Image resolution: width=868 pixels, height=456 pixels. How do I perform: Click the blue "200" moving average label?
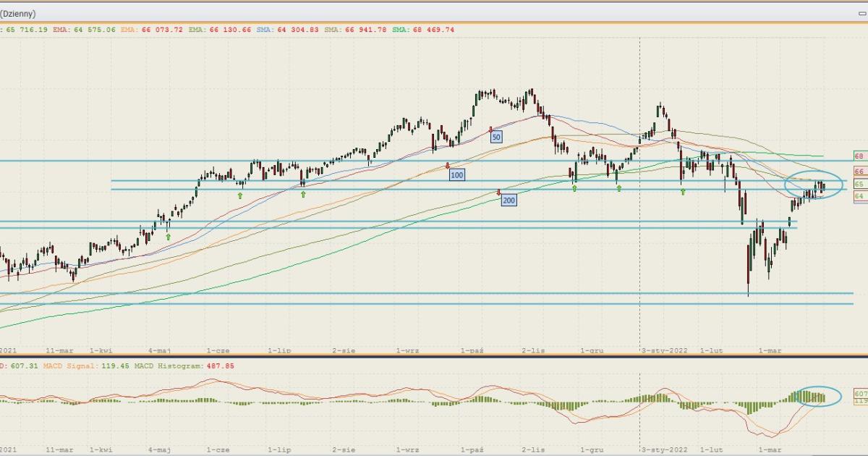coord(509,200)
